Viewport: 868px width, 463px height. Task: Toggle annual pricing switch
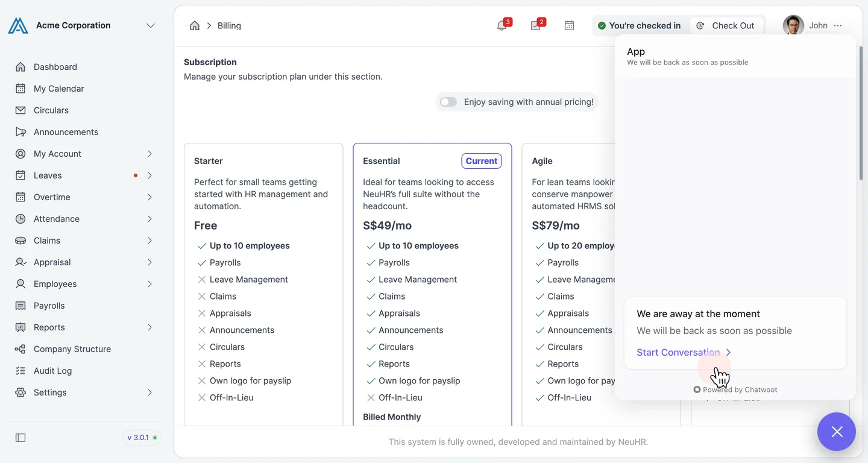pyautogui.click(x=448, y=102)
